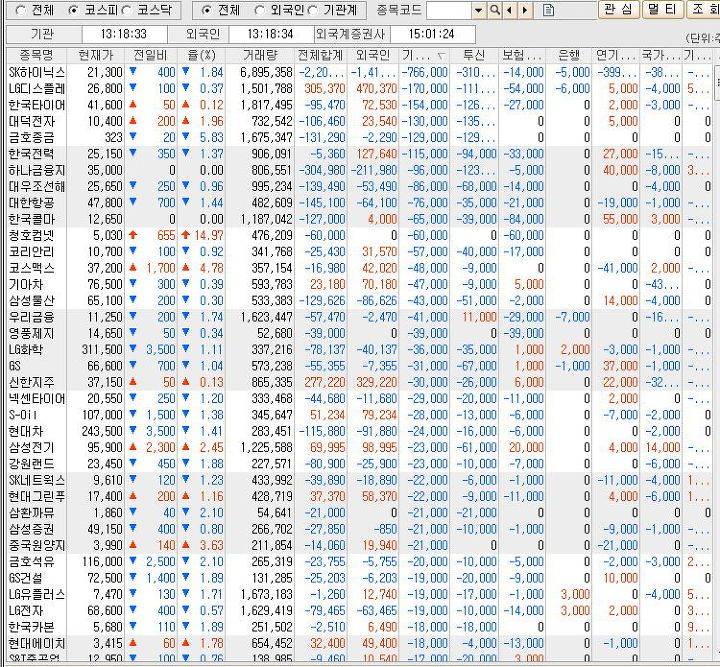Click the magnifier search icon
720x667 pixels.
point(495,10)
